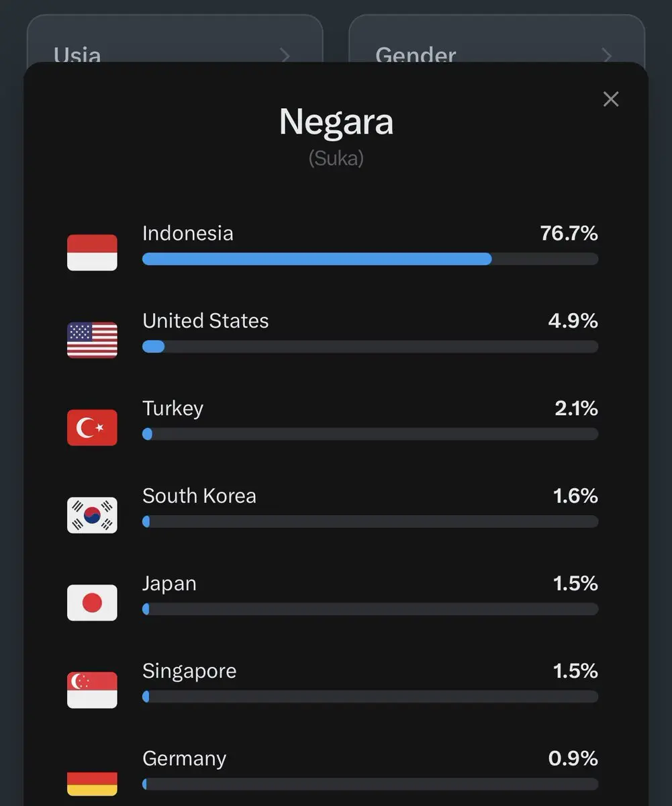This screenshot has width=672, height=806.
Task: Select the South Korea country label
Action: point(199,496)
